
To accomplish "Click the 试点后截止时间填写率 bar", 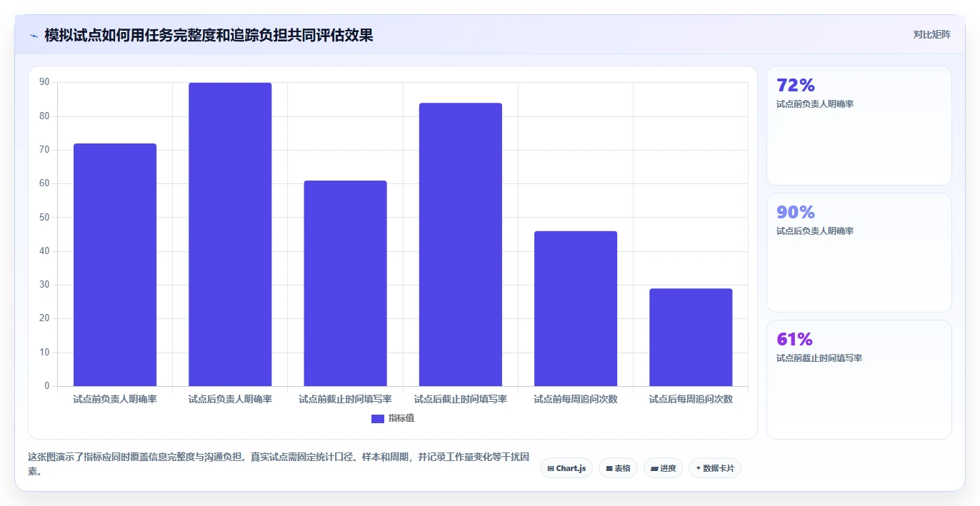I will pos(461,245).
